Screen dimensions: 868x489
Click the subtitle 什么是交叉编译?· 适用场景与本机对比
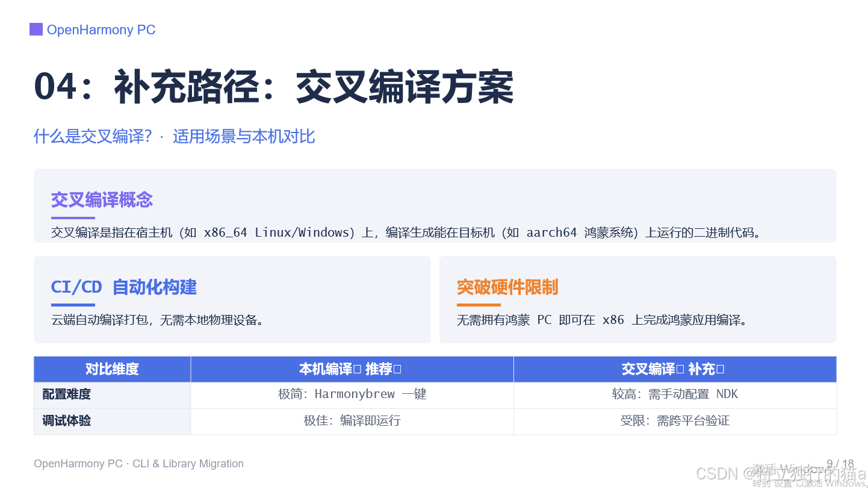click(175, 137)
